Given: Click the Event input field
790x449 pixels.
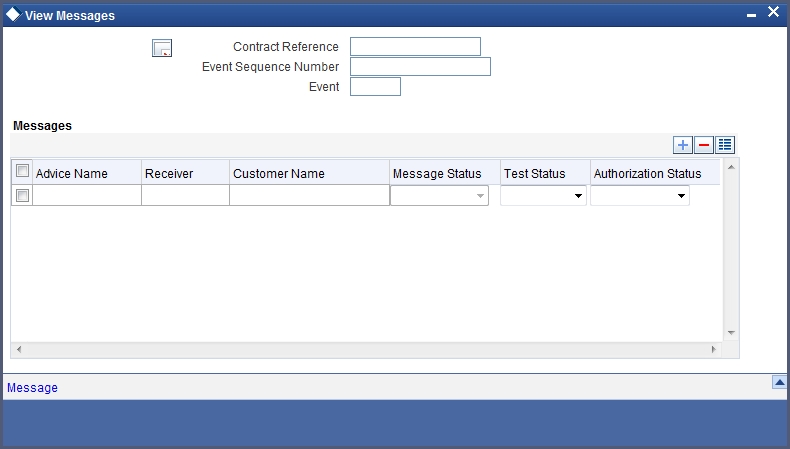Looking at the screenshot, I should (375, 87).
